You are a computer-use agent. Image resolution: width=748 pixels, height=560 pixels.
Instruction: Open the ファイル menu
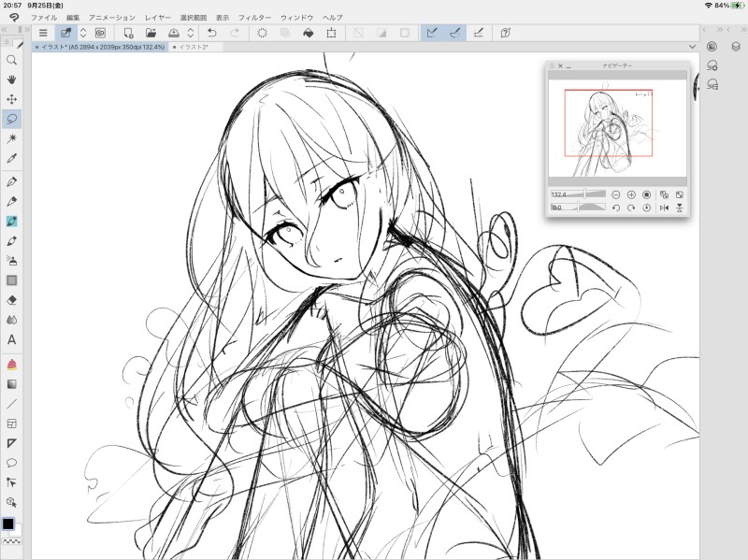tap(44, 18)
